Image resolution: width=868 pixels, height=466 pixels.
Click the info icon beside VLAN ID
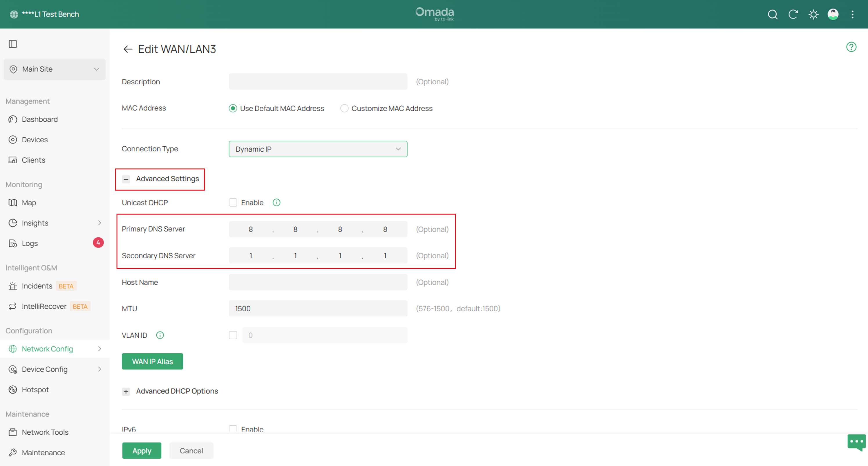pos(160,335)
